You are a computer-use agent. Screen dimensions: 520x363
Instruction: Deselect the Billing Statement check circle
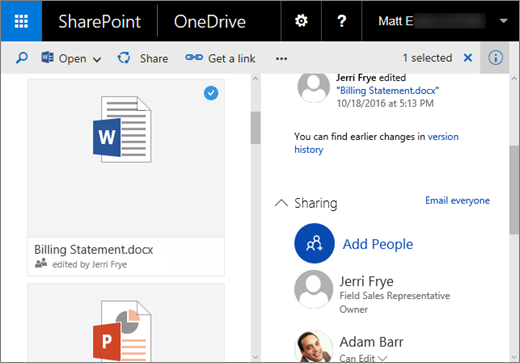pyautogui.click(x=211, y=93)
